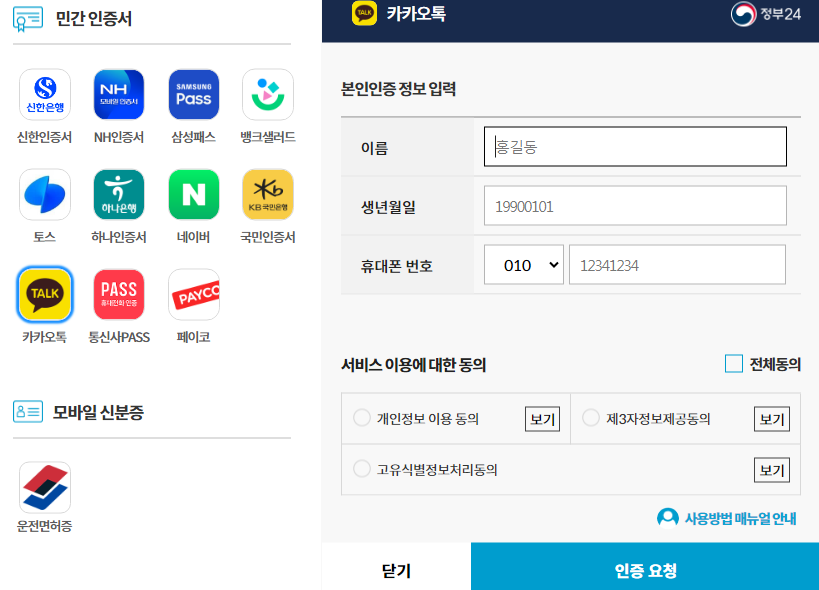Screen dimensions: 819x590
Task: Choose the 삼성패스 Samsung Pass icon
Action: click(193, 94)
